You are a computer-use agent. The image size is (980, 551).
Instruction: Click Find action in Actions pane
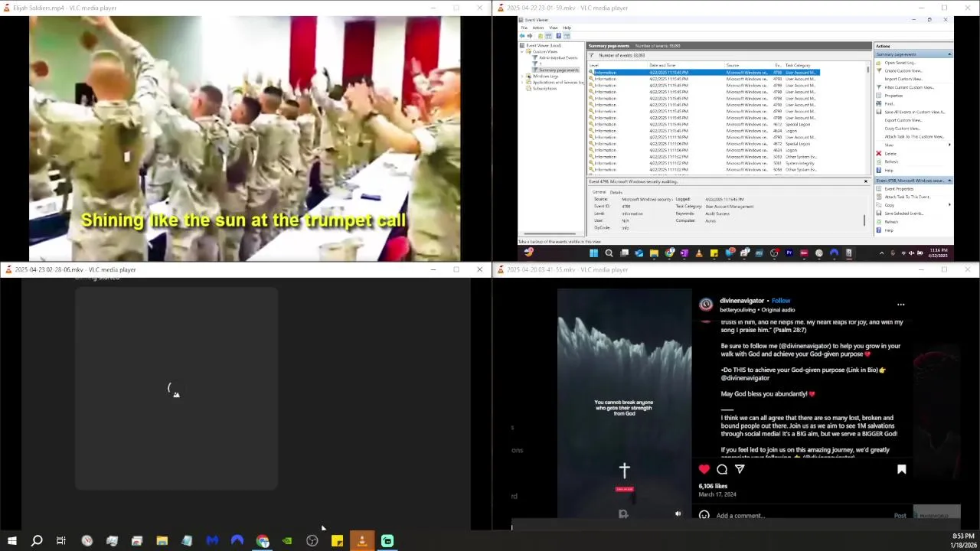tap(889, 103)
